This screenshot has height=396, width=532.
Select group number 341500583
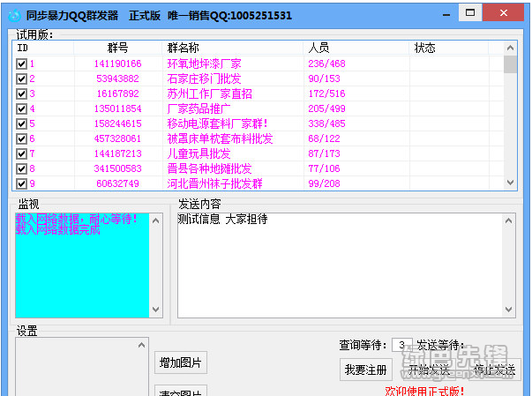[x=117, y=168]
